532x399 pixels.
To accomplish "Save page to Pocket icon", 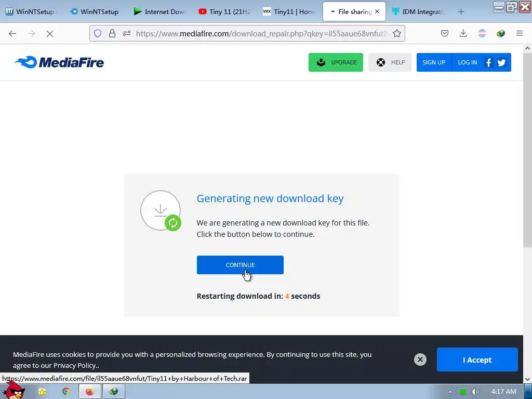I will click(x=445, y=33).
